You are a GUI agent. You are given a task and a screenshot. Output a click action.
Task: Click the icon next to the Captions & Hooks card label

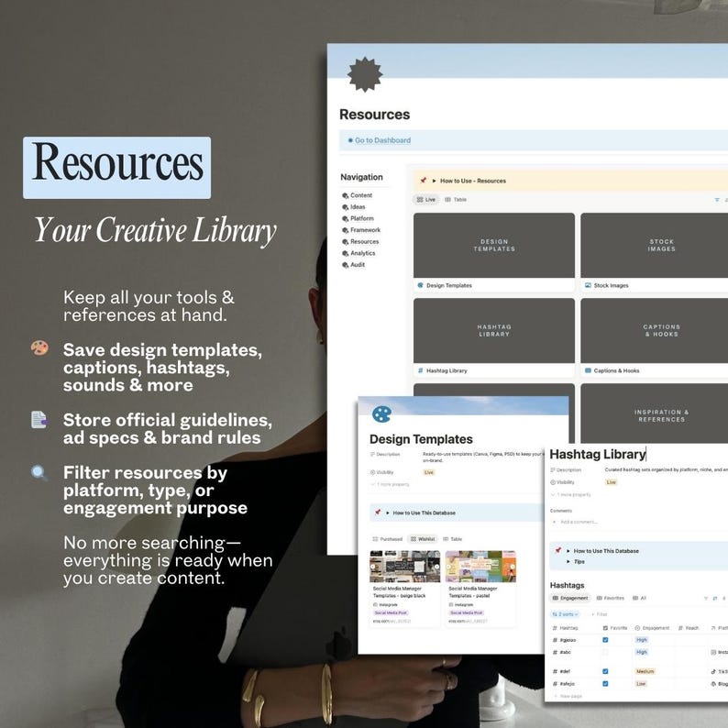point(588,370)
